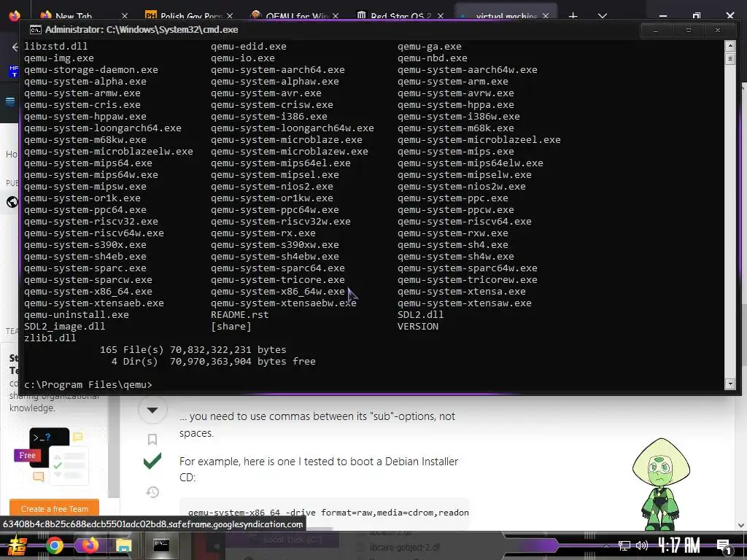
Task: Close the virtual machine tab
Action: click(546, 16)
